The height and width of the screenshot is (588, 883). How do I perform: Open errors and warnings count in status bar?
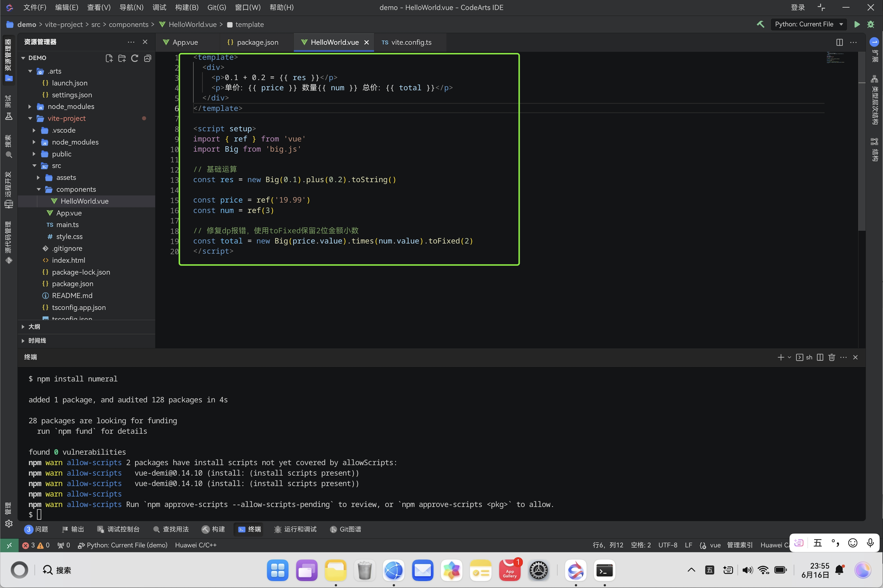(36, 545)
